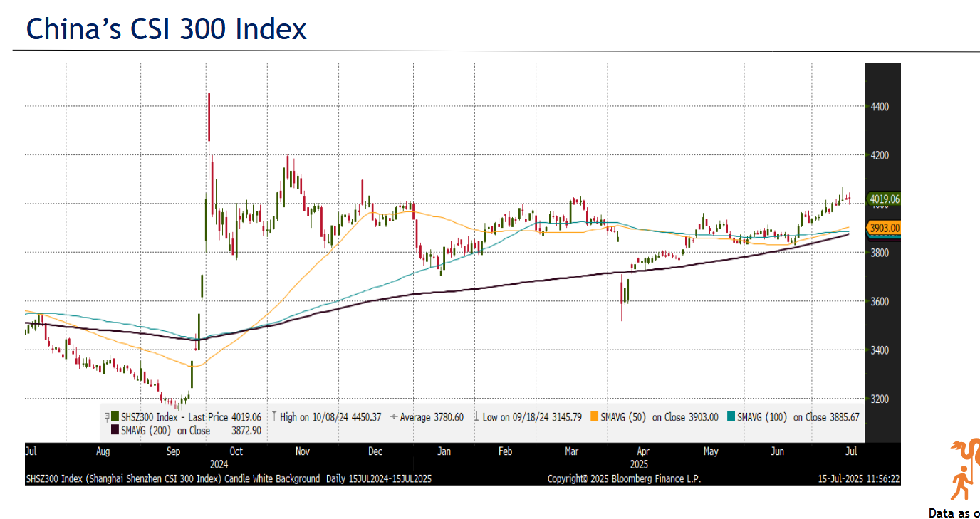Image resolution: width=980 pixels, height=519 pixels.
Task: Click the Low marker icon in legend
Action: [x=476, y=417]
